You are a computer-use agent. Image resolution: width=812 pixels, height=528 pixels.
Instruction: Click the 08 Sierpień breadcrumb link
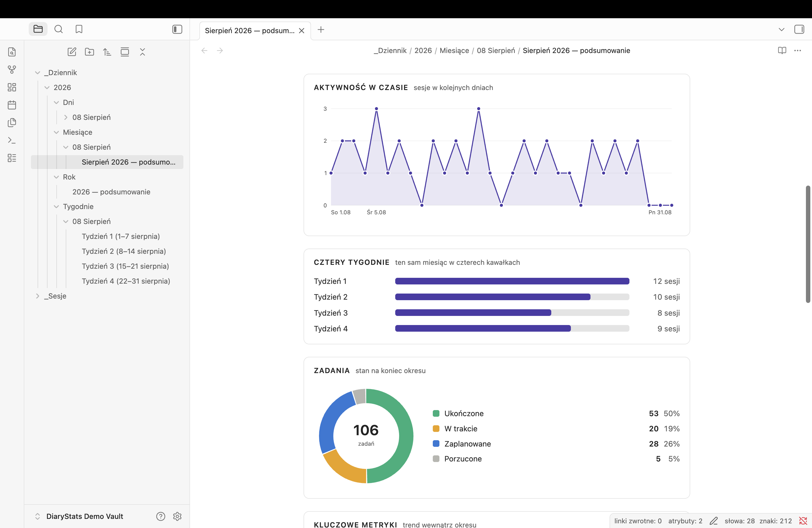pyautogui.click(x=496, y=51)
